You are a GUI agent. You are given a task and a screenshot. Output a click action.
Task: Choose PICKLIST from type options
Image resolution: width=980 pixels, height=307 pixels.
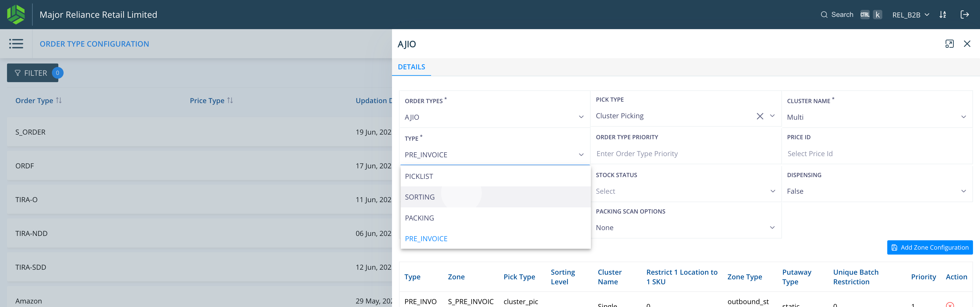pyautogui.click(x=495, y=176)
